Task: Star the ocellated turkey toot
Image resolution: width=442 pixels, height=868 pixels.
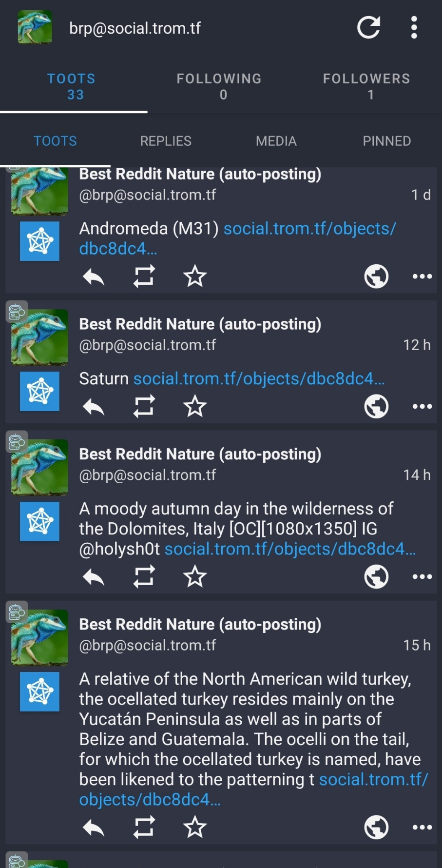Action: pyautogui.click(x=195, y=827)
